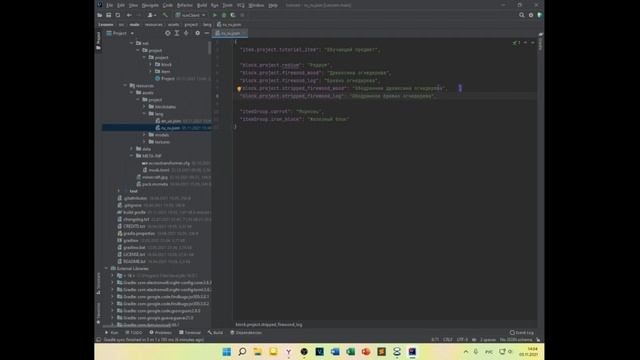Expand the data folder
This screenshot has height=360, width=640.
pos(132,149)
